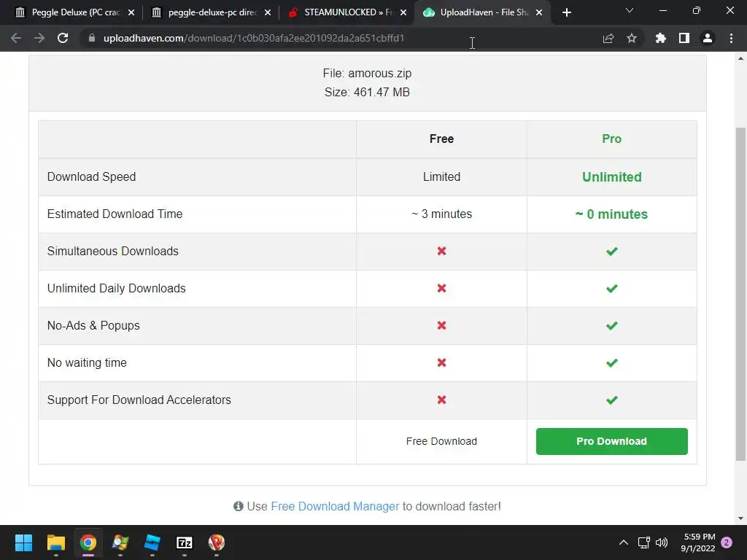
Task: Open the 7-Zip taskbar icon
Action: [x=185, y=542]
